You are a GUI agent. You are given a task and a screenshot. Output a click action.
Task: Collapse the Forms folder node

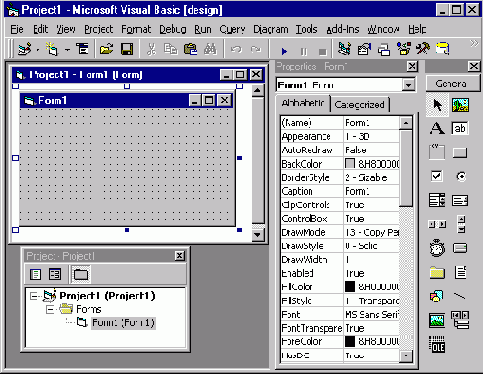[50, 310]
